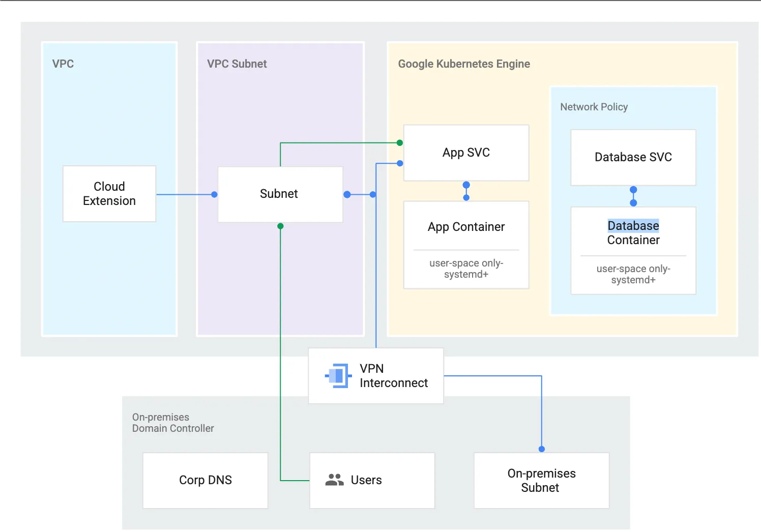Select the Database SVC box
This screenshot has width=761, height=532.
pos(633,157)
